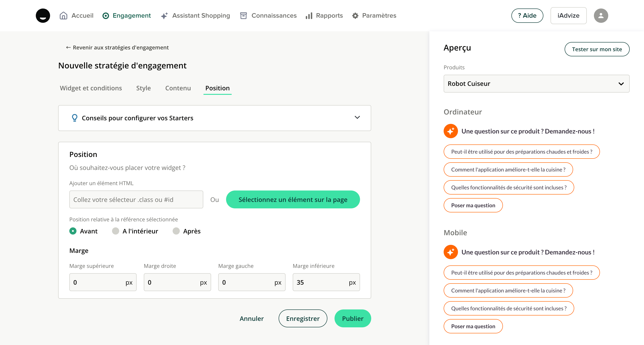Click the Engagement target icon
This screenshot has height=345, width=644.
(x=106, y=16)
